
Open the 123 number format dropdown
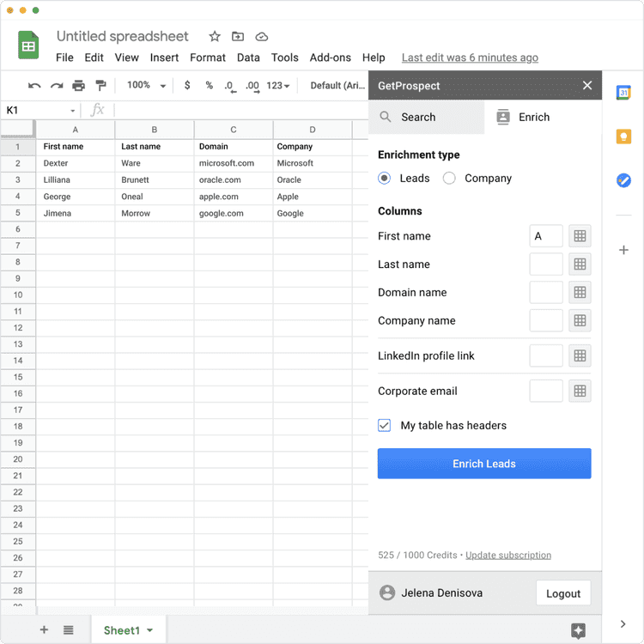(x=278, y=85)
